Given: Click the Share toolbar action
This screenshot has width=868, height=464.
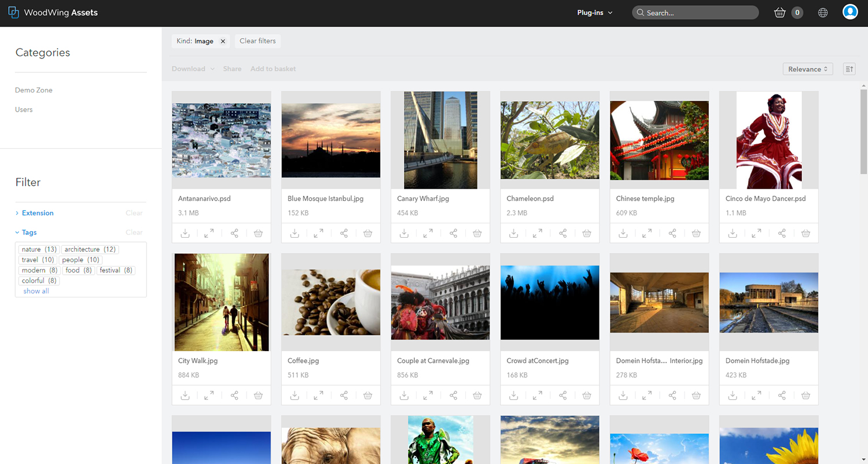Looking at the screenshot, I should click(232, 69).
